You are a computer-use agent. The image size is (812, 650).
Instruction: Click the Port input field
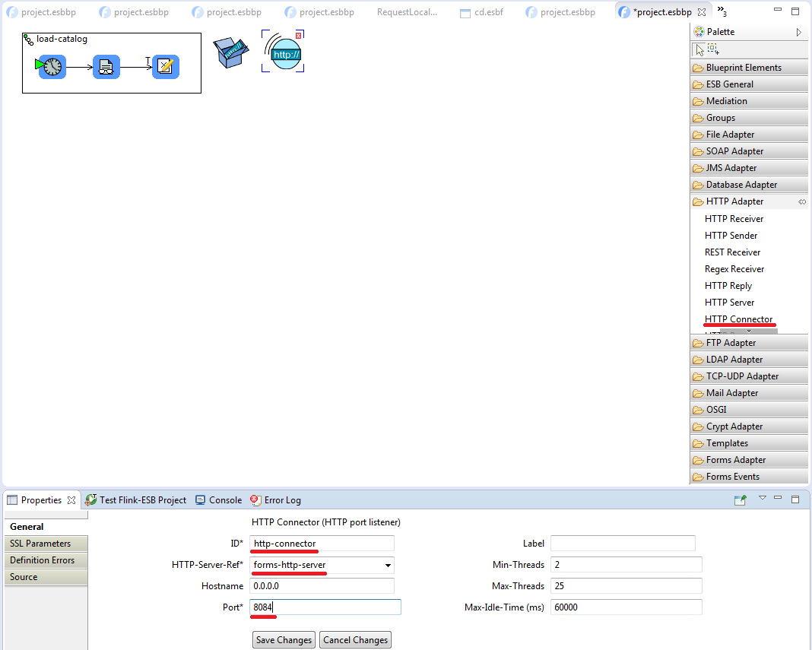[x=325, y=607]
